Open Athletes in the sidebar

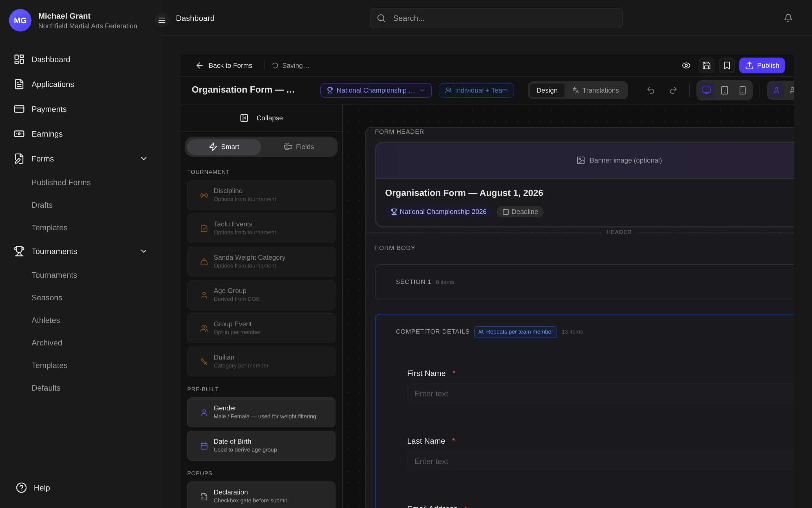click(46, 320)
